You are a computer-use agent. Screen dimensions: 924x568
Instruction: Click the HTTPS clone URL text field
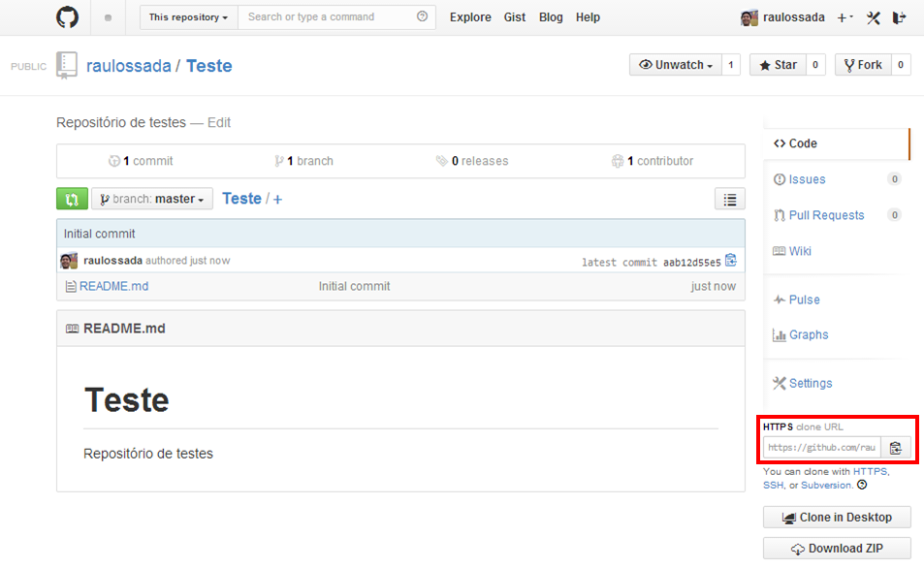(x=822, y=448)
